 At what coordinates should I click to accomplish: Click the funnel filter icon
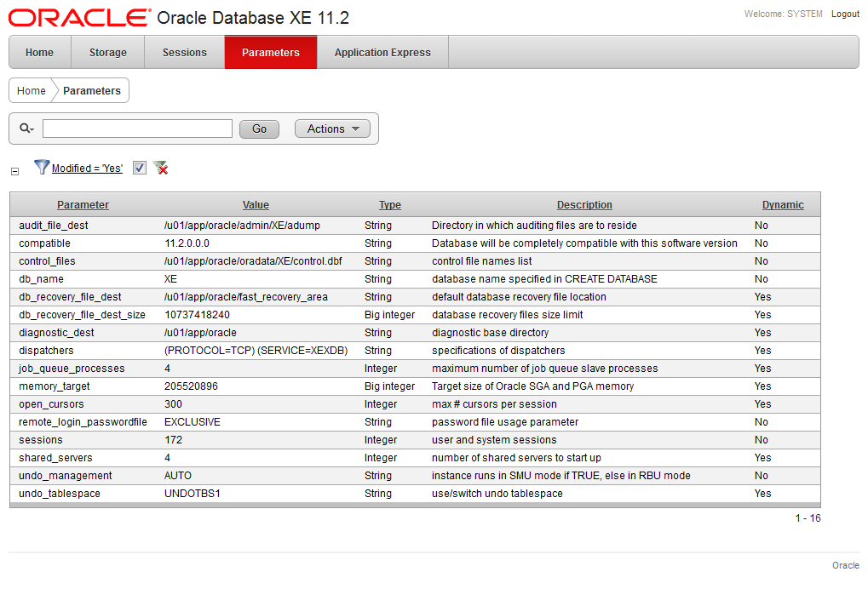42,167
